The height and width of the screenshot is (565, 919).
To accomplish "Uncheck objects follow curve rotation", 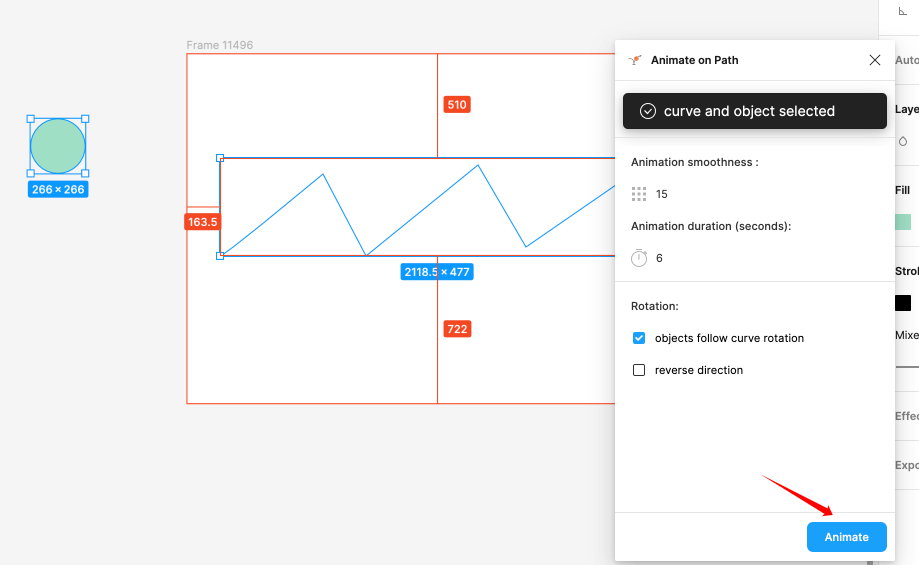I will tap(639, 338).
